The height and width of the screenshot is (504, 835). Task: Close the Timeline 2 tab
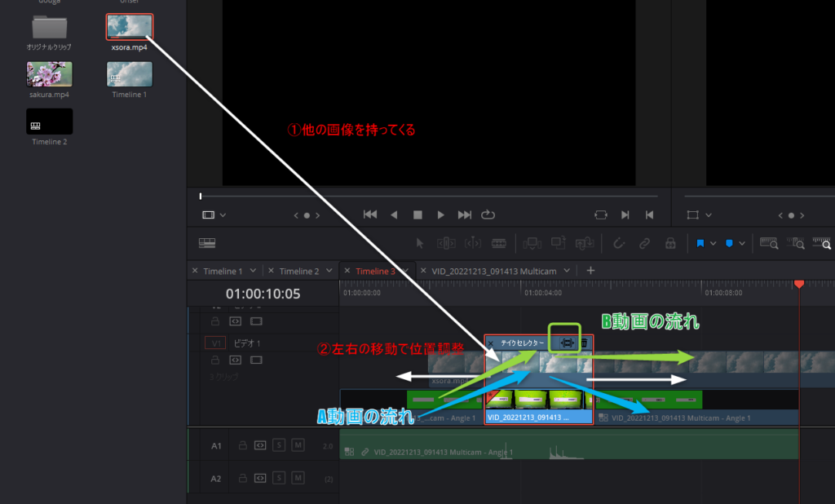[x=271, y=271]
